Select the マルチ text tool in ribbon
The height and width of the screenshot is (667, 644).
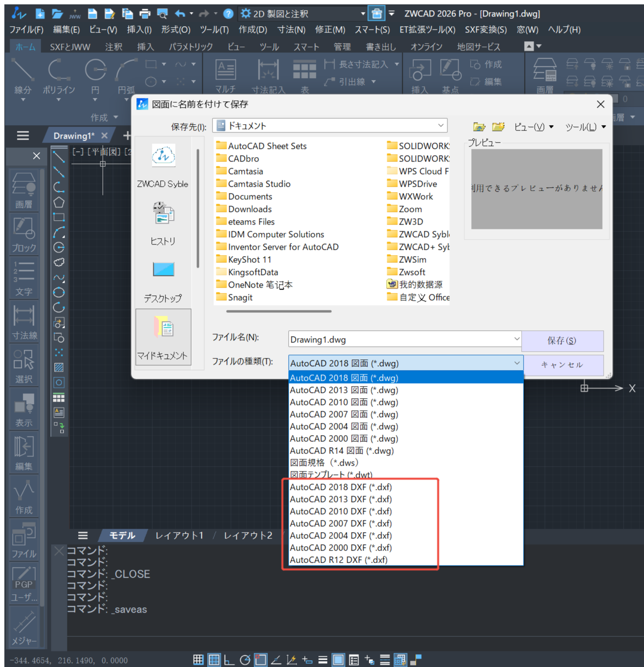[226, 77]
